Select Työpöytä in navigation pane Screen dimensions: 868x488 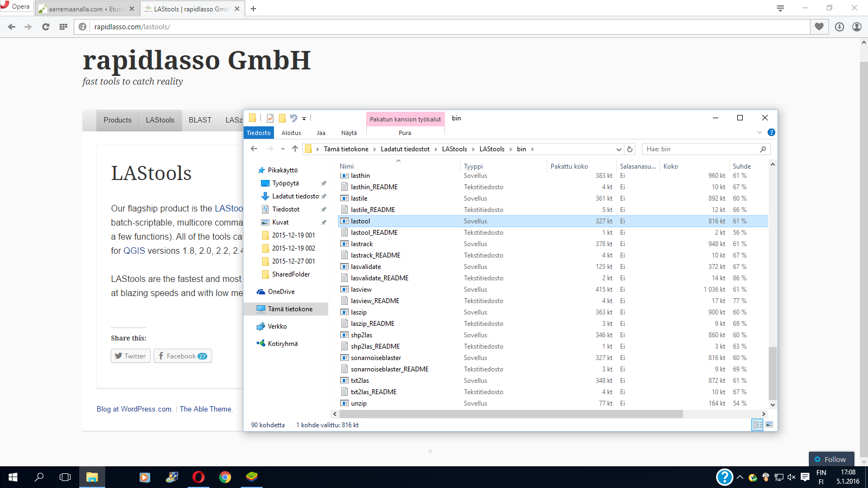point(285,183)
